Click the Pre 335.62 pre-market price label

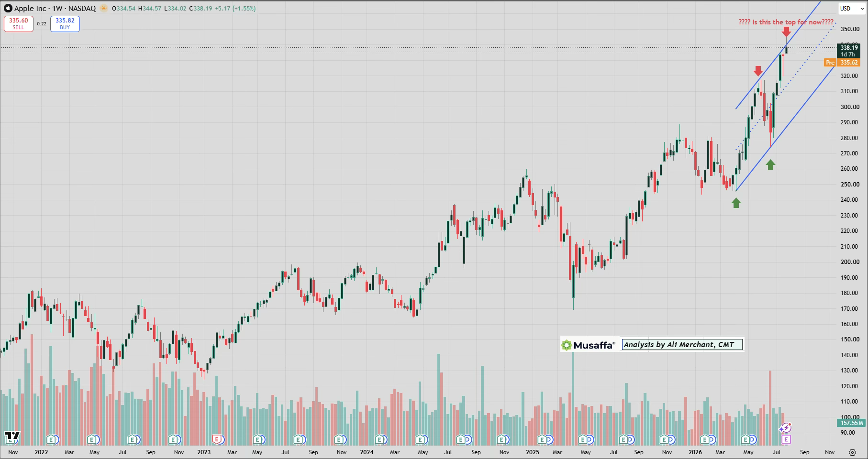(842, 63)
